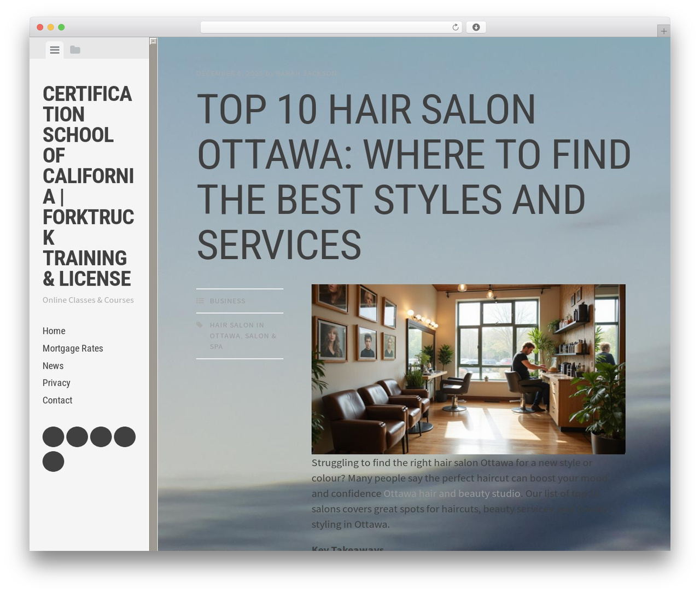700x593 pixels.
Task: Switch to the folder tab in sidebar
Action: pyautogui.click(x=75, y=50)
